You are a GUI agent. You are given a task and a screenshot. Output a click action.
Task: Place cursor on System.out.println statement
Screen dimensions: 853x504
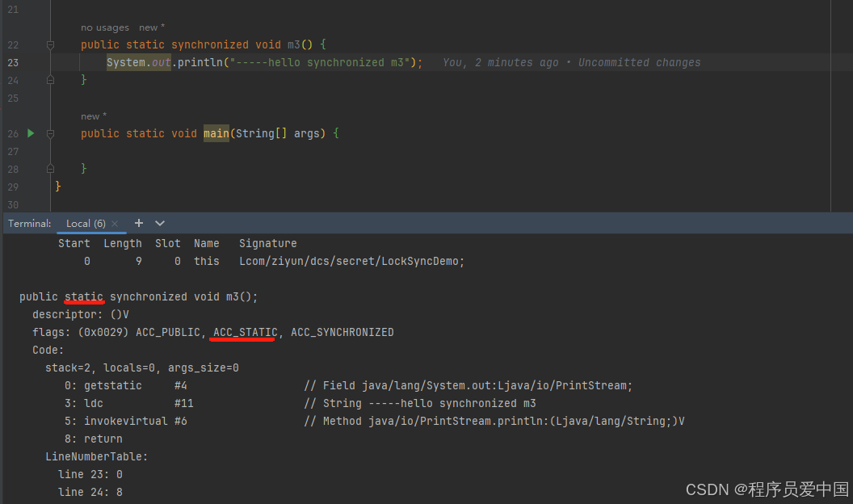click(x=264, y=62)
